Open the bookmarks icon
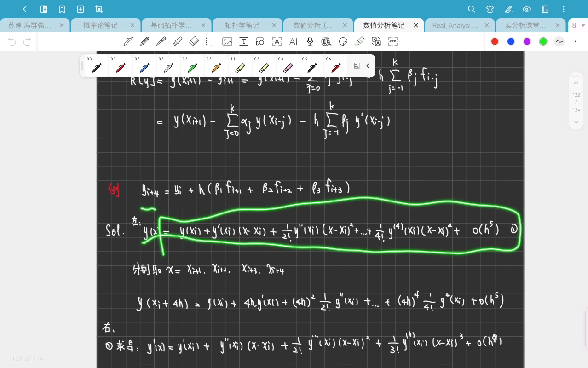This screenshot has width=588, height=368. pyautogui.click(x=62, y=9)
